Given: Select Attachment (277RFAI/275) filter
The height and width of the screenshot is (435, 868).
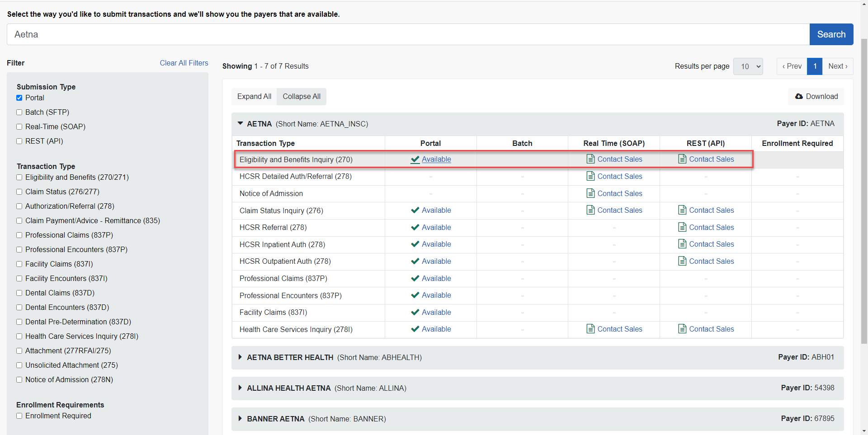Looking at the screenshot, I should coord(19,351).
